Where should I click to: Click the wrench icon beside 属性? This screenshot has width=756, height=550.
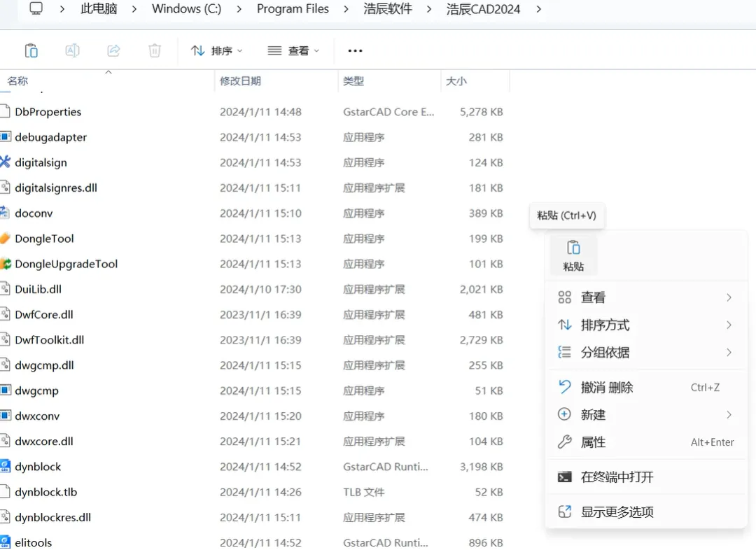[565, 442]
